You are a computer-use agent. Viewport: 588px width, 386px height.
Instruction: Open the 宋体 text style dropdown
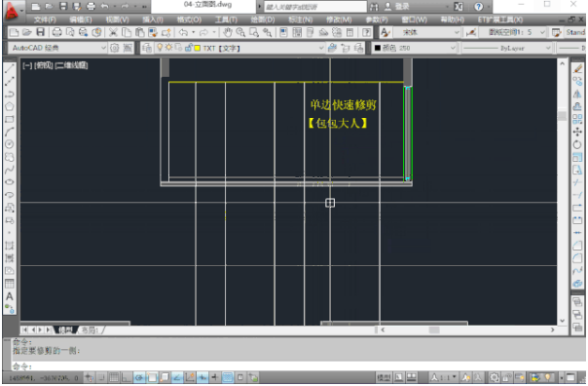[426, 33]
